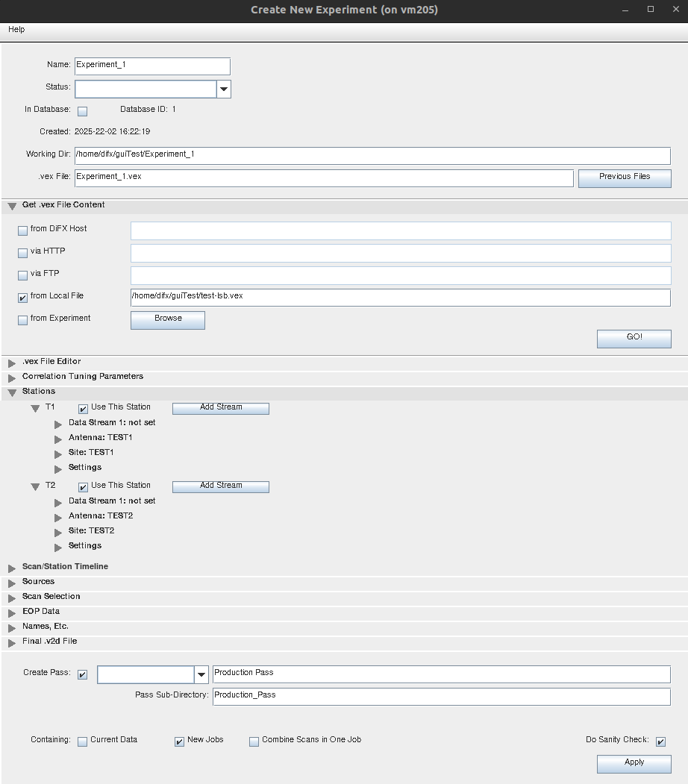688x784 pixels.
Task: Expand the Final .v2d File section
Action: (12, 643)
